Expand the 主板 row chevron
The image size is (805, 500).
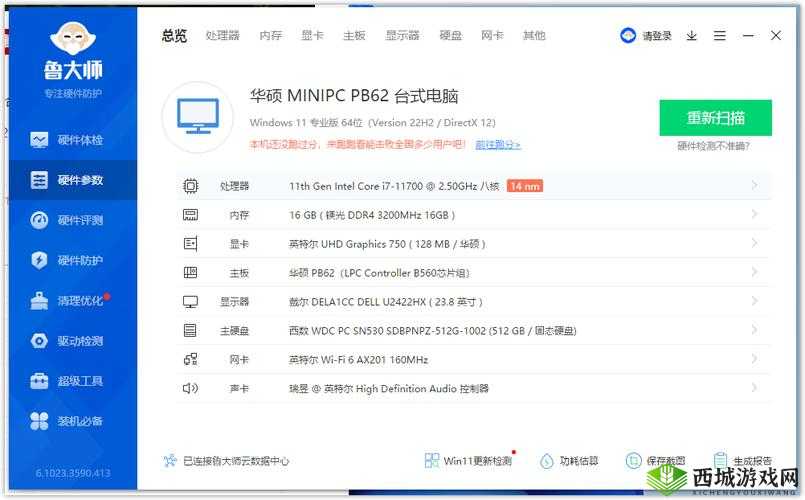click(754, 272)
